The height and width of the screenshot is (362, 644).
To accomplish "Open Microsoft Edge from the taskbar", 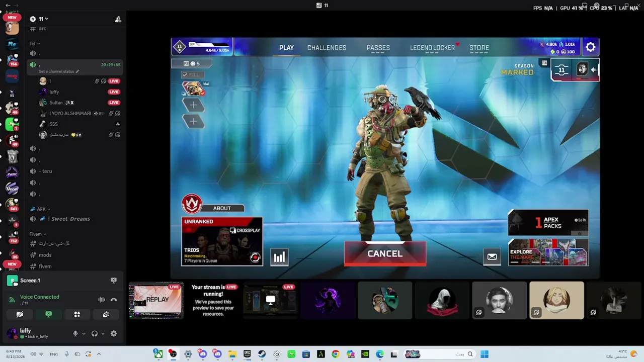I will pos(380,354).
